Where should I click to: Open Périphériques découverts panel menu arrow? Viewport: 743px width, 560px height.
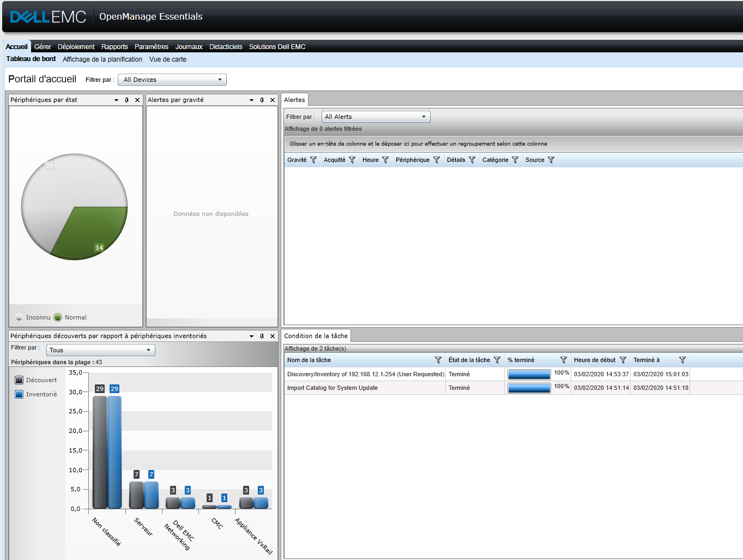tap(251, 336)
